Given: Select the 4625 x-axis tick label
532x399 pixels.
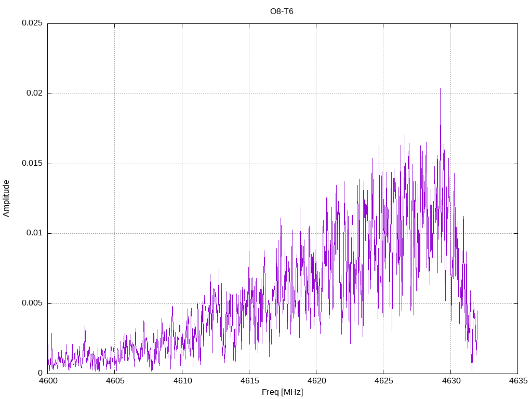Looking at the screenshot, I should pos(383,381).
